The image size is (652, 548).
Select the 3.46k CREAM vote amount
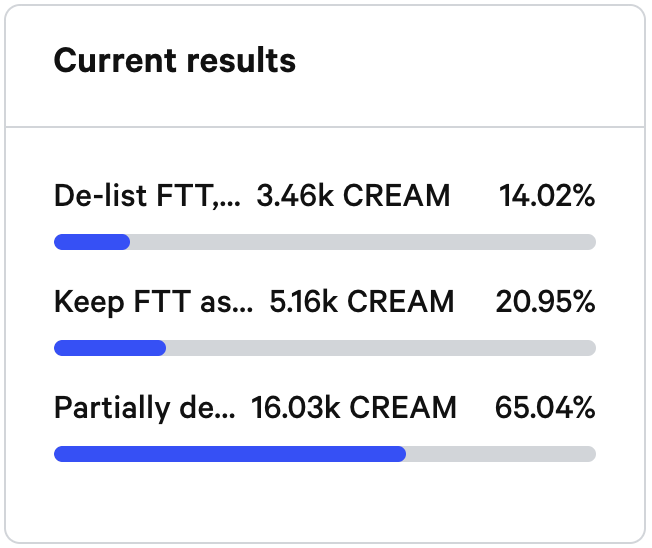[353, 195]
